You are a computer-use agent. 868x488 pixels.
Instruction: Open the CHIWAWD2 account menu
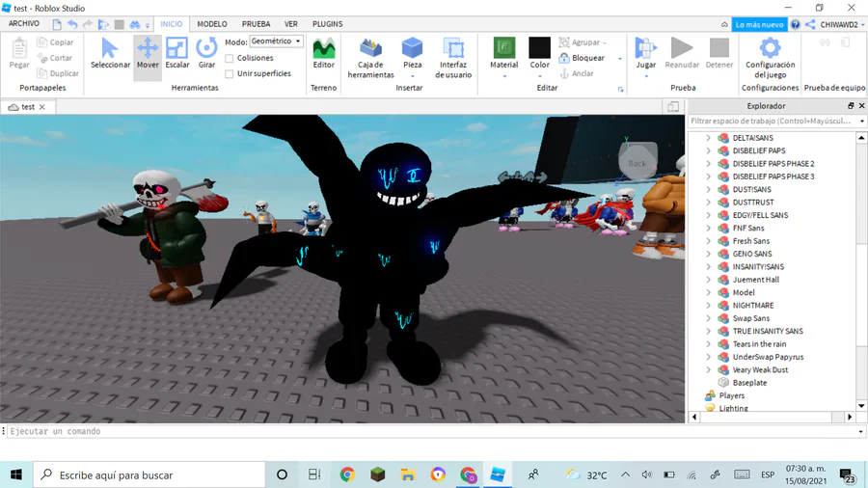[x=841, y=24]
